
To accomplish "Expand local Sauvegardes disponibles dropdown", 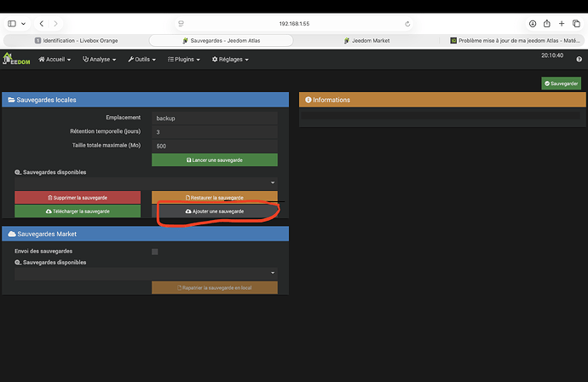I will point(146,182).
